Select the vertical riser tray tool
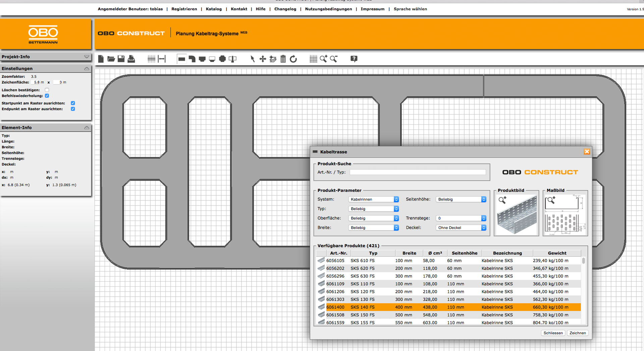Viewport: 644px width, 351px height. coord(232,59)
